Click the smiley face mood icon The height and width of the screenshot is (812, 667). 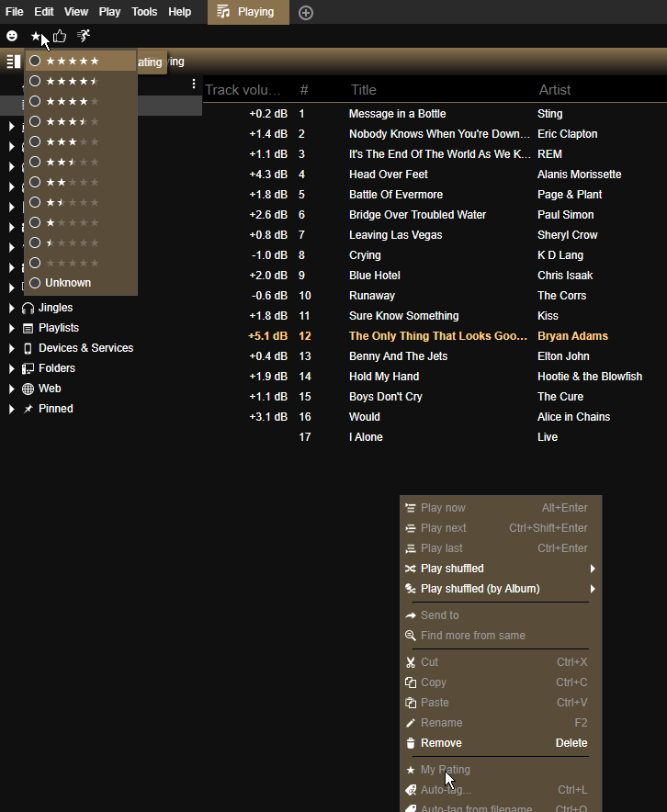click(x=12, y=36)
